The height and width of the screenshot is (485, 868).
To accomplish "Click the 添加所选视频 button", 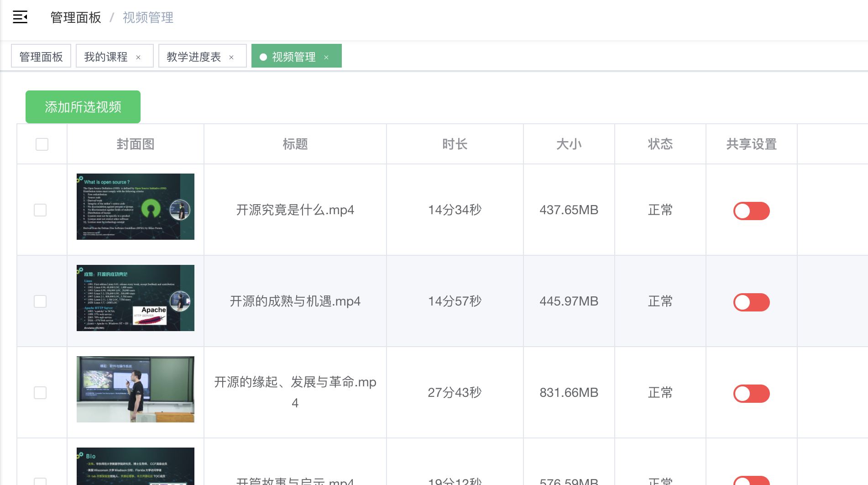I will 83,107.
